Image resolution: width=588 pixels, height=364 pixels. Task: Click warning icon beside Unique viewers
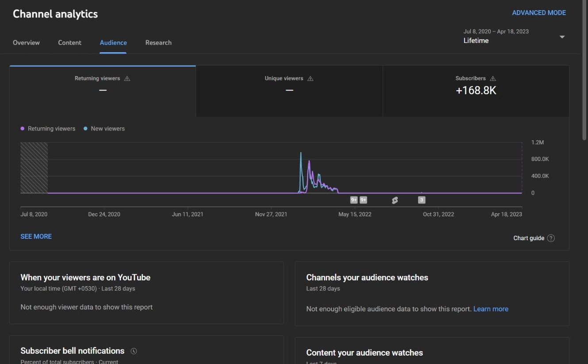[311, 79]
